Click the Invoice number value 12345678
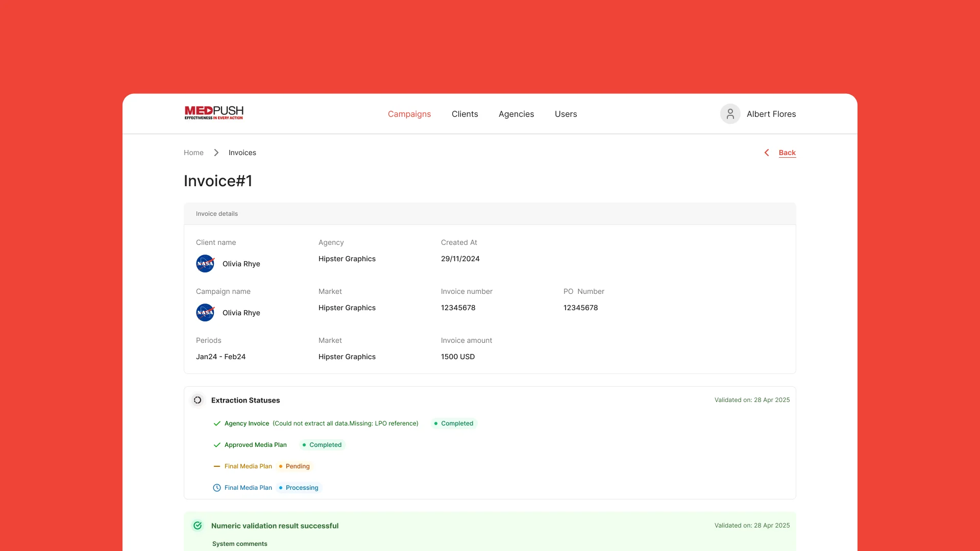Screen dimensions: 980x551 point(458,308)
